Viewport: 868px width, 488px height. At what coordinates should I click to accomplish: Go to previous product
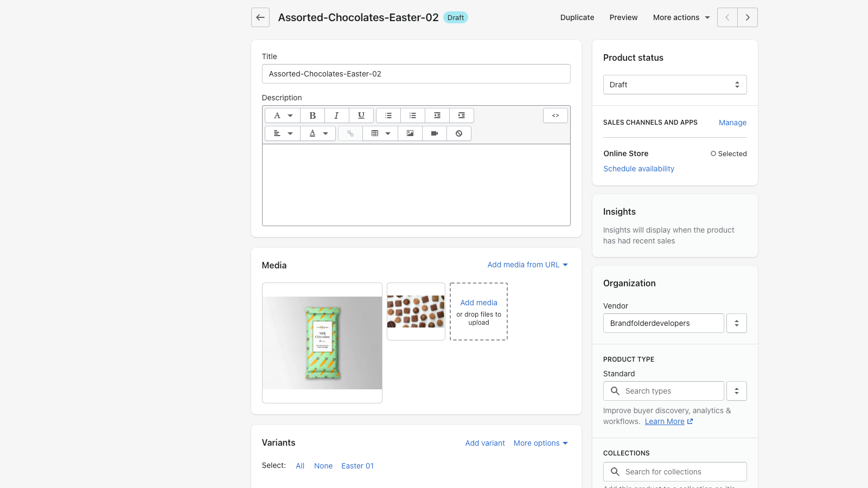[727, 17]
